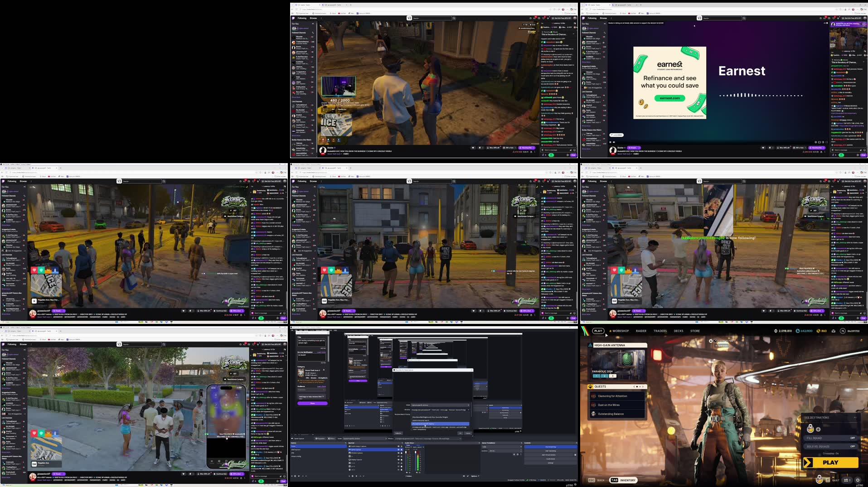Click Start Streaming in OBS Controls
The image size is (868, 487).
(551, 447)
